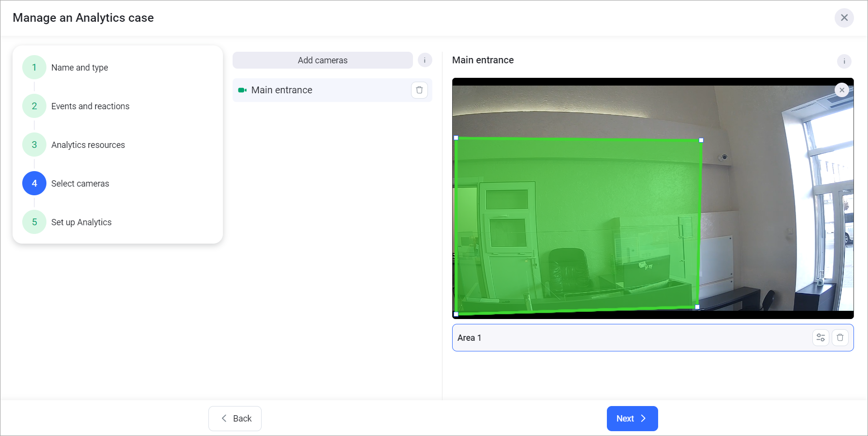Click info icon beside Main entrance title

(x=844, y=61)
